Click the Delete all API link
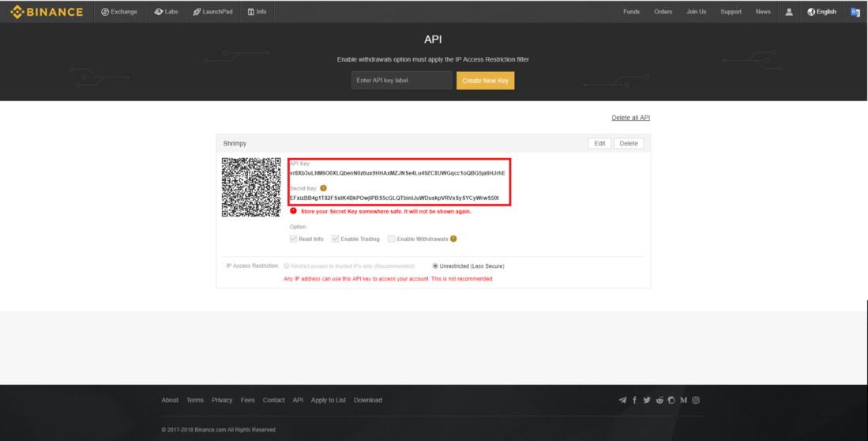 point(630,118)
